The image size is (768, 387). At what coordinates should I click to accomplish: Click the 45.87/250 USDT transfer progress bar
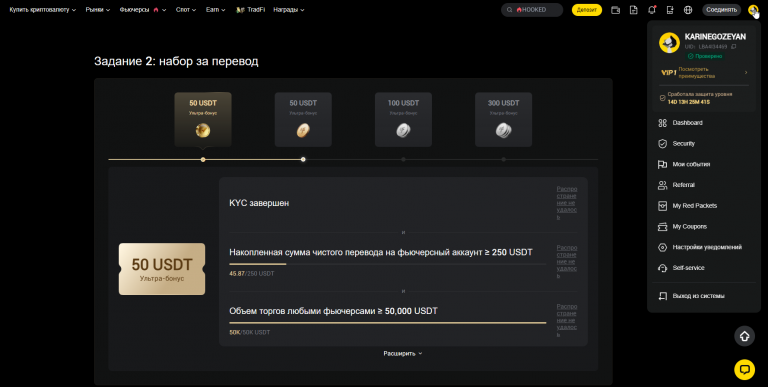pyautogui.click(x=387, y=264)
